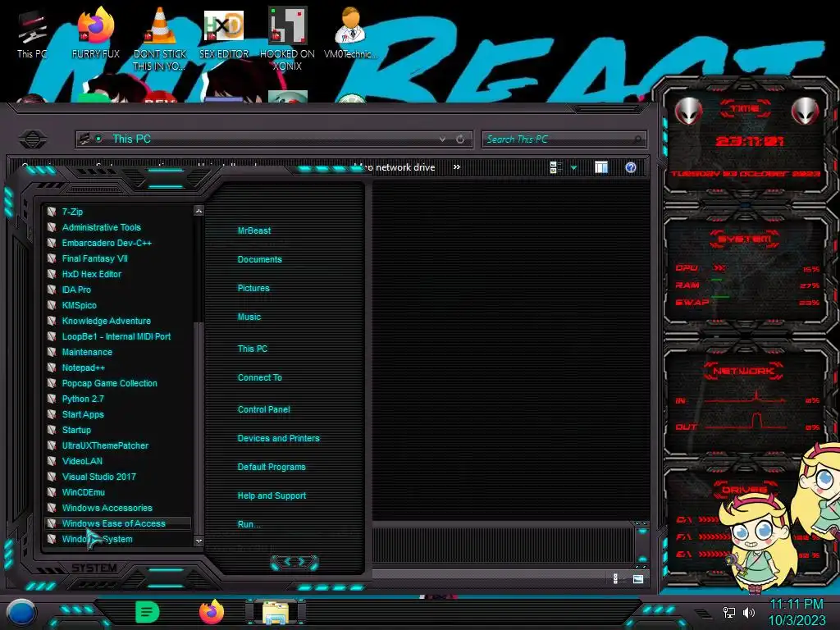Switch to details view in status bar

point(615,579)
